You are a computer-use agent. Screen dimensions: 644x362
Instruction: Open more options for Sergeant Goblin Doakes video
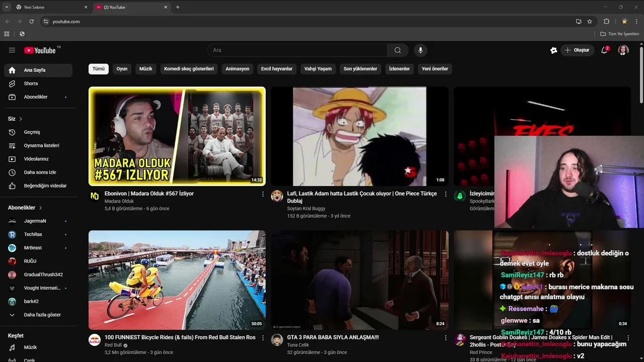[x=628, y=338]
